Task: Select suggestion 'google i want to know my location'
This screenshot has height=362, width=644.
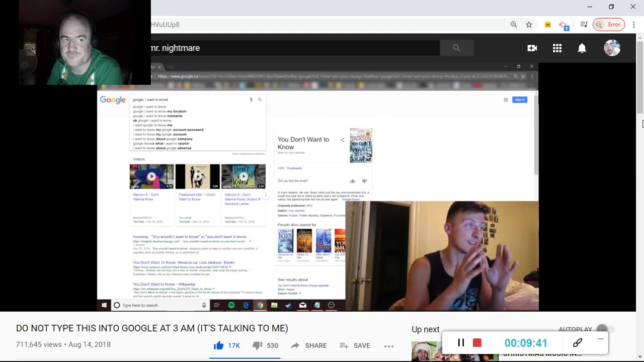Action: tap(159, 111)
